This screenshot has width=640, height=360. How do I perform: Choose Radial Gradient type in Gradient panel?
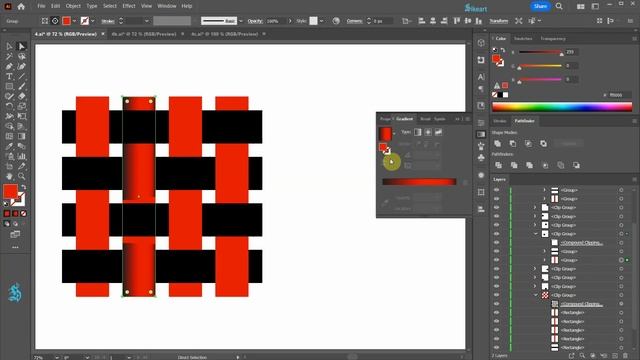(428, 132)
